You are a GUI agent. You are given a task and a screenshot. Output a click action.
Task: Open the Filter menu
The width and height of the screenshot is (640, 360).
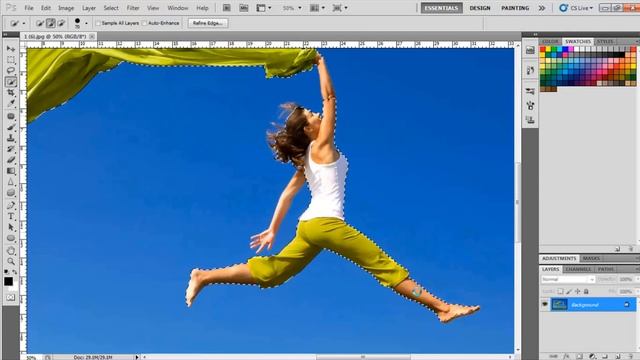click(x=133, y=8)
